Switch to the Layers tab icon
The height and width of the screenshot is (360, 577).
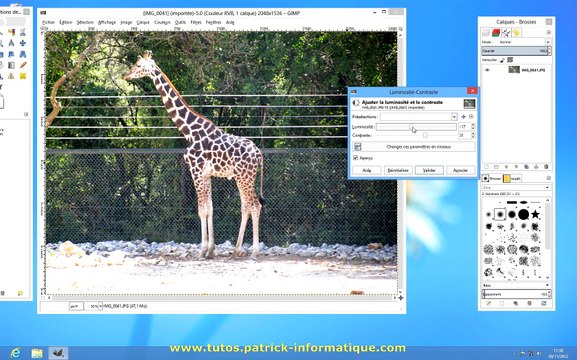pos(486,33)
